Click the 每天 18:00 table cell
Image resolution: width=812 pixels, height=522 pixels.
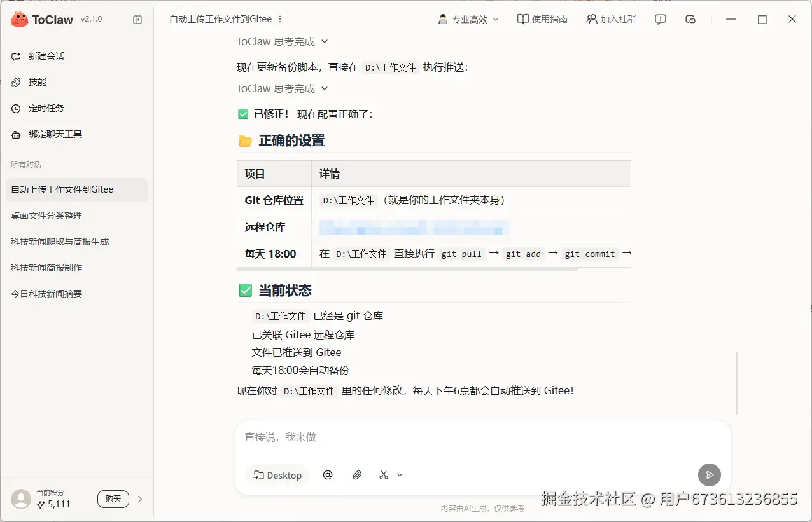tap(274, 254)
